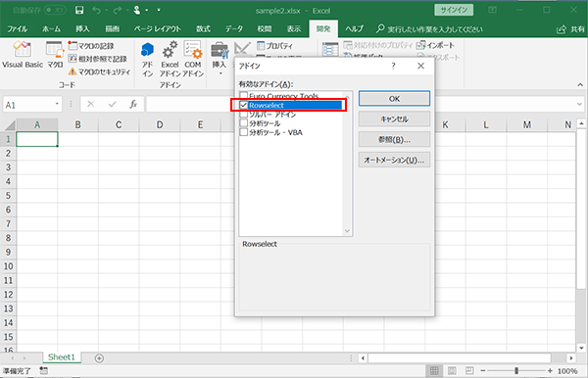Expand the formula bar
The height and width of the screenshot is (378, 588).
pos(580,104)
